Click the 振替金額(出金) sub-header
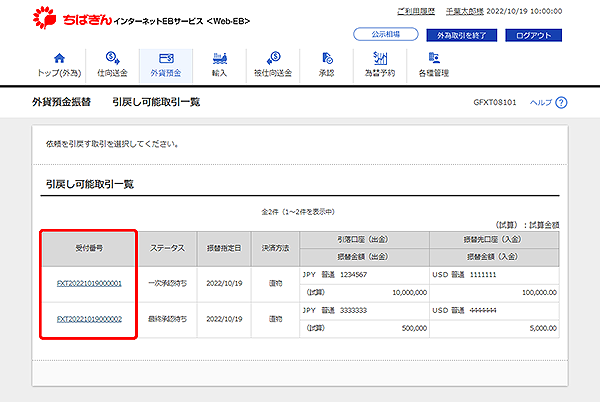This screenshot has width=600, height=402. [363, 257]
